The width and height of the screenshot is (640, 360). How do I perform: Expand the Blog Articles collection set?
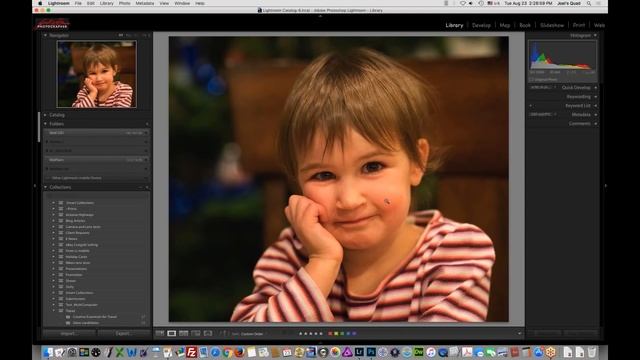(53, 221)
